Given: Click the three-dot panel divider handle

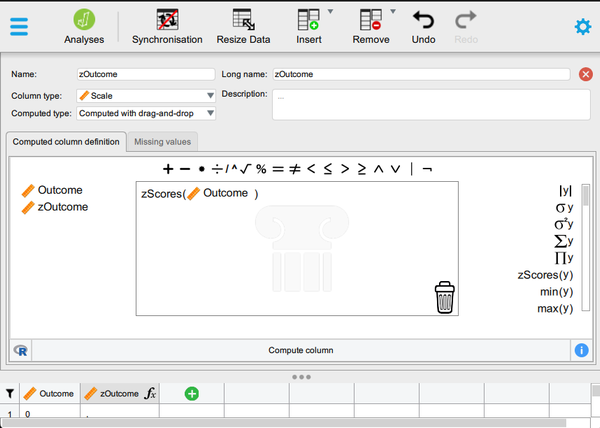Looking at the screenshot, I should [x=301, y=377].
